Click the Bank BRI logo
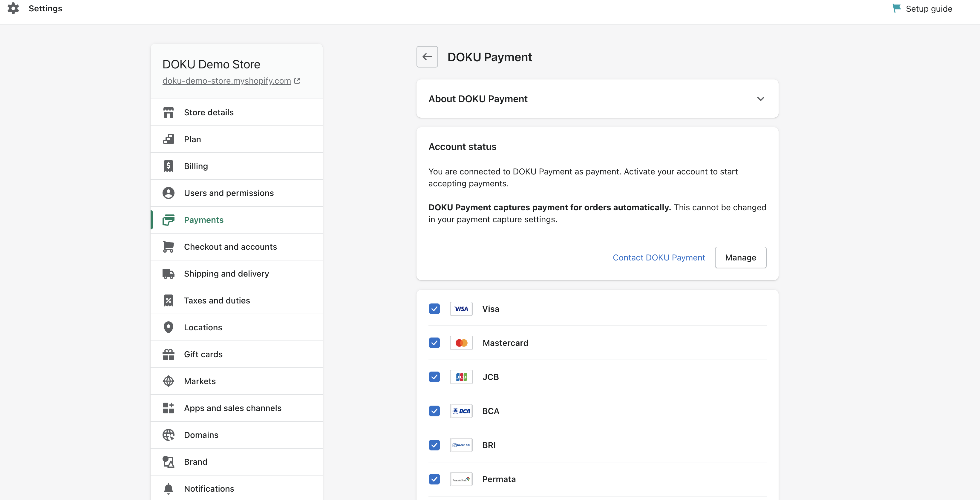This screenshot has height=500, width=980. click(x=461, y=445)
